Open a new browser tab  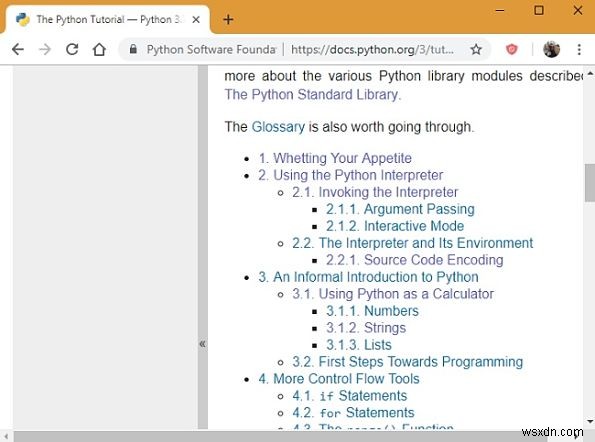tap(228, 19)
